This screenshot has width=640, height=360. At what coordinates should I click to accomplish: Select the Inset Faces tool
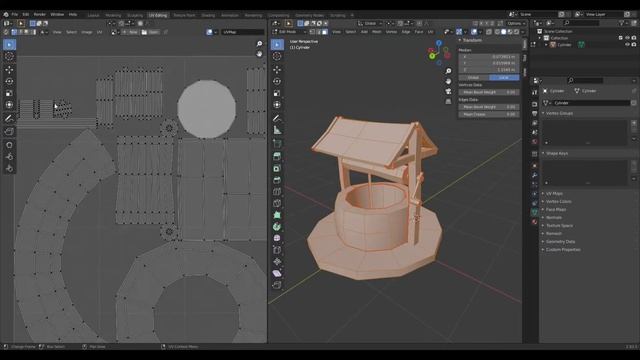[x=277, y=168]
